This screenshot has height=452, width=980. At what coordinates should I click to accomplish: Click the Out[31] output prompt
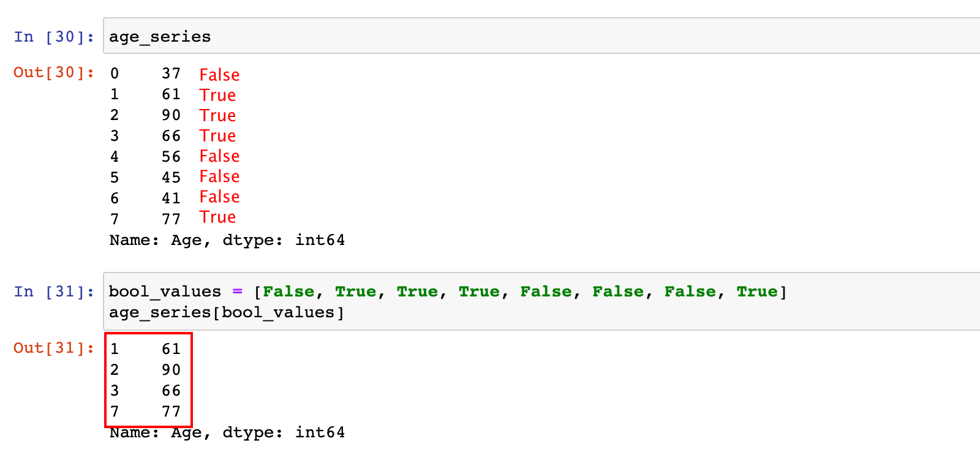point(54,348)
